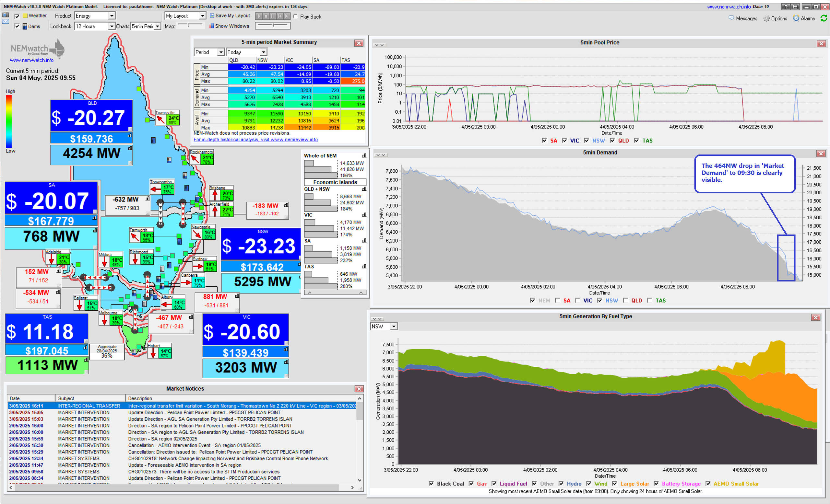
Task: Open chart icon next to -632 MW flow
Action: (x=148, y=199)
